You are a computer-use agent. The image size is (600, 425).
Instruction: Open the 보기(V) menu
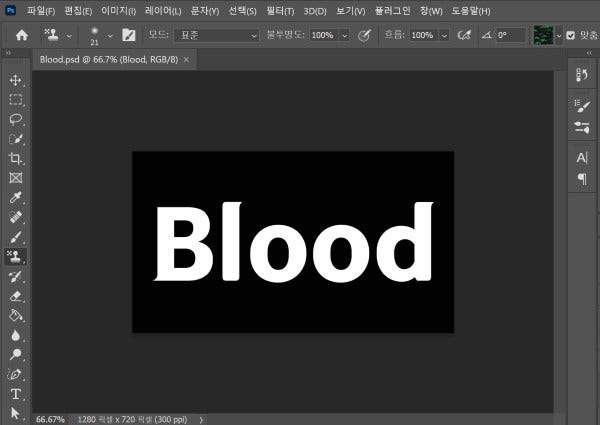[x=351, y=11]
